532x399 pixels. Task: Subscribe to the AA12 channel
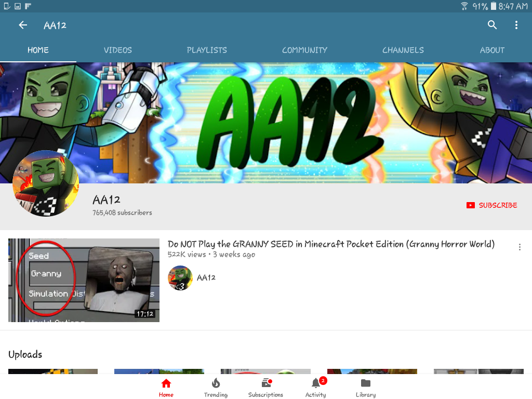pos(491,205)
